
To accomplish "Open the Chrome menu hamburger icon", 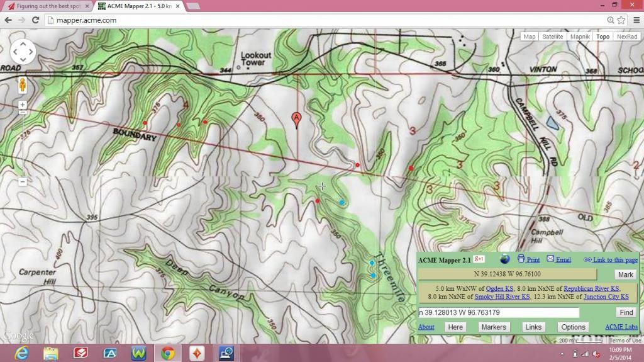I will click(636, 20).
